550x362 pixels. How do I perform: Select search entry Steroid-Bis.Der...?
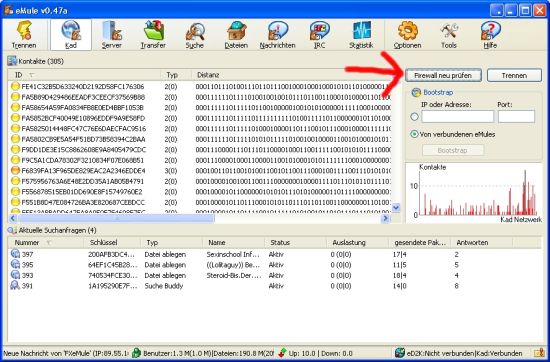tap(275, 275)
